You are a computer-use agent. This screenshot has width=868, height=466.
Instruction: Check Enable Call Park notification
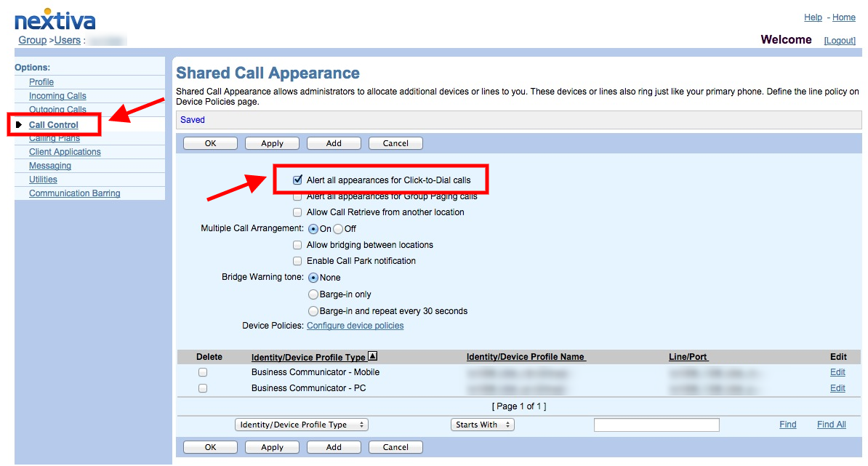(x=297, y=261)
